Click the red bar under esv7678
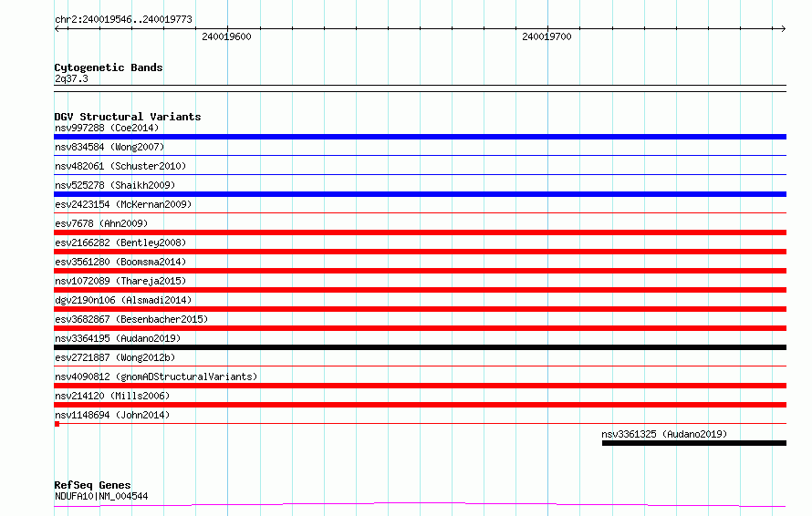 click(x=420, y=232)
